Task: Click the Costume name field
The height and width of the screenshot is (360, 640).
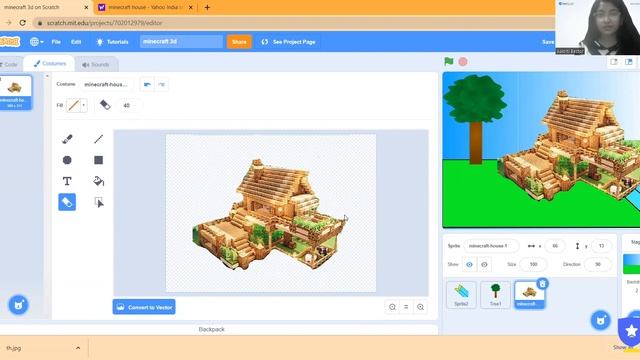Action: (x=106, y=84)
